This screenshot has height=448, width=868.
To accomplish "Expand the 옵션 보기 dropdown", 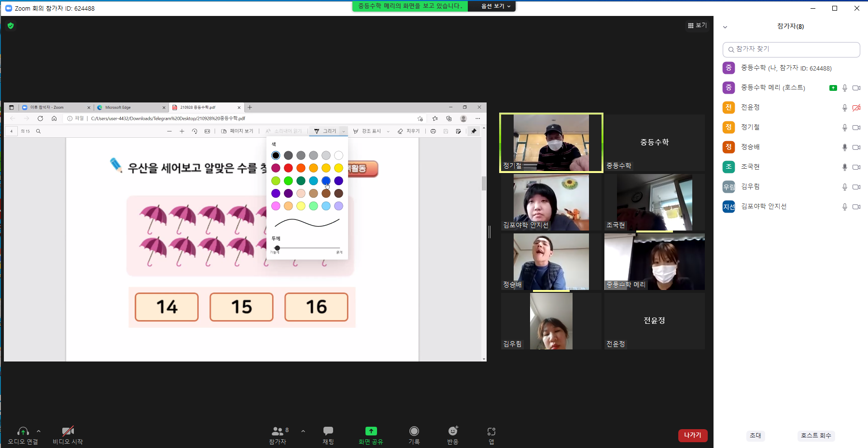I will tap(496, 6).
